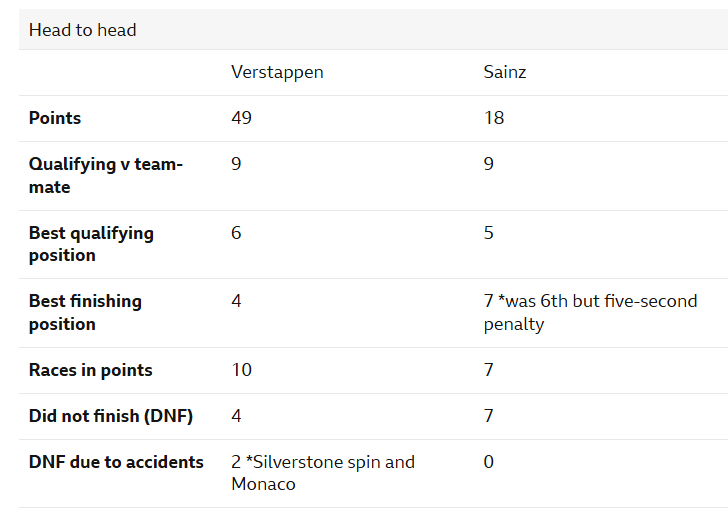Click the Head to head table title
Image resolution: width=728 pixels, height=522 pixels.
point(82,30)
